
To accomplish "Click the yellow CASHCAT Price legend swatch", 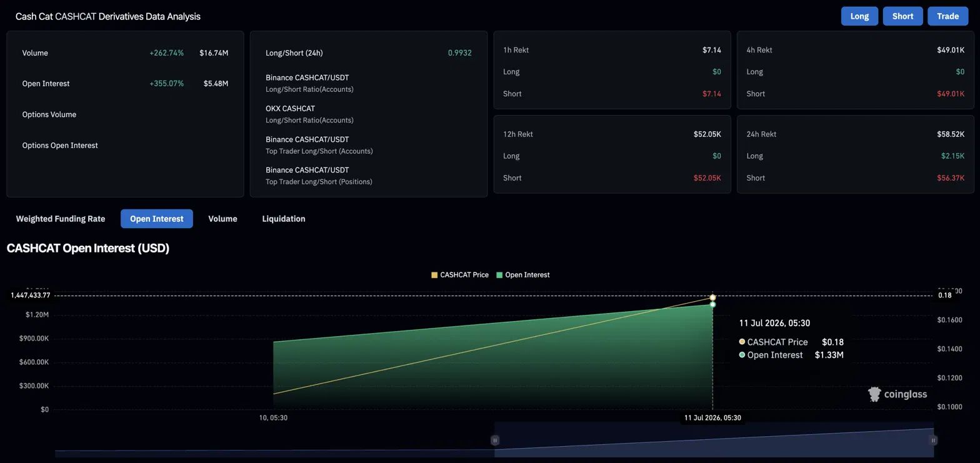I will [x=434, y=275].
